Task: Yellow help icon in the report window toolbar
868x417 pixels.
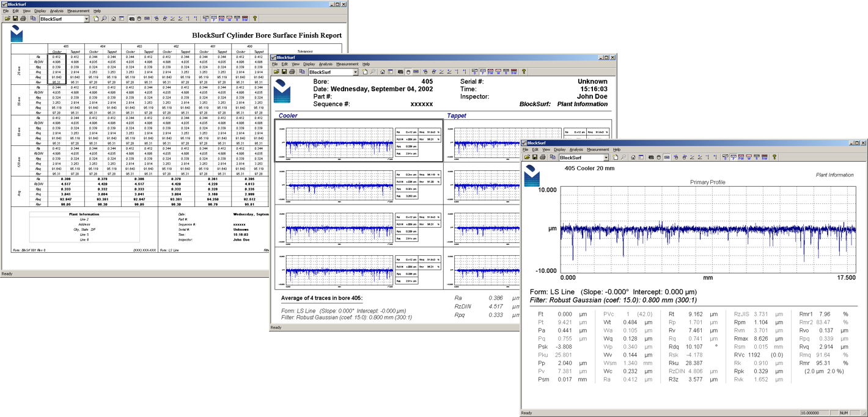Action: [x=255, y=19]
